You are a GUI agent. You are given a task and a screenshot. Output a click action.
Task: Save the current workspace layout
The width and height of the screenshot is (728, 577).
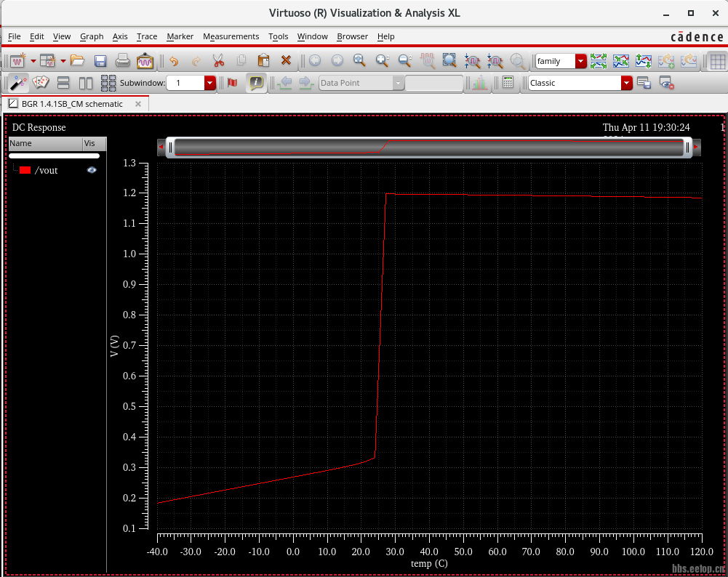coord(644,83)
